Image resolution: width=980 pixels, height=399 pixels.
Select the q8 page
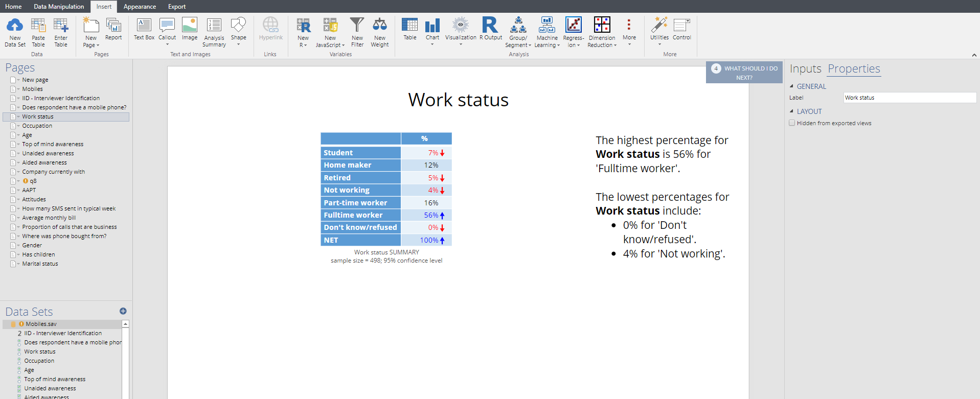[33, 181]
